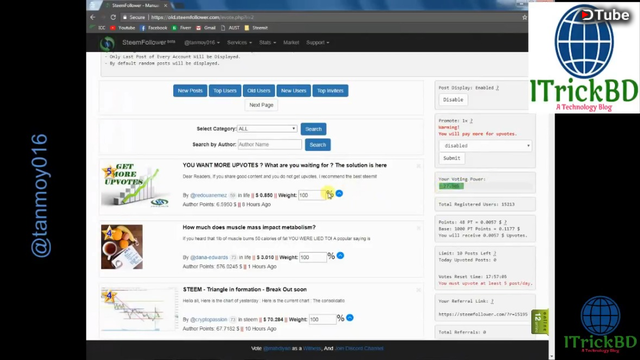Click the Your Voting Power progress bar
Image resolution: width=640 pixels, height=360 pixels.
click(485, 186)
